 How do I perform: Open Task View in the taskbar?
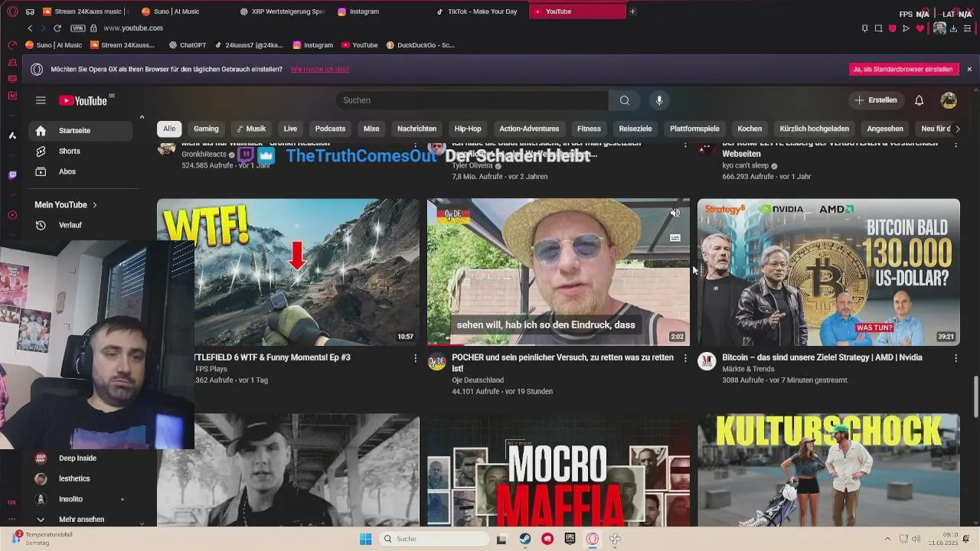click(501, 539)
